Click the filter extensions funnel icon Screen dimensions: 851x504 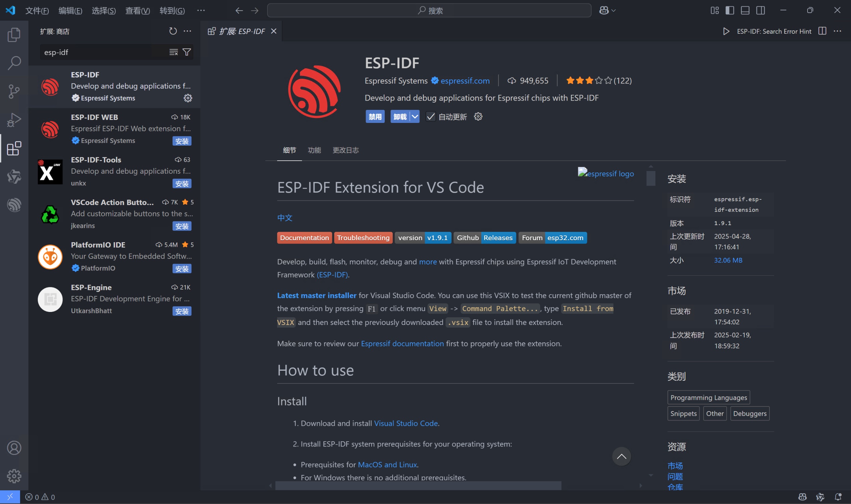coord(187,52)
